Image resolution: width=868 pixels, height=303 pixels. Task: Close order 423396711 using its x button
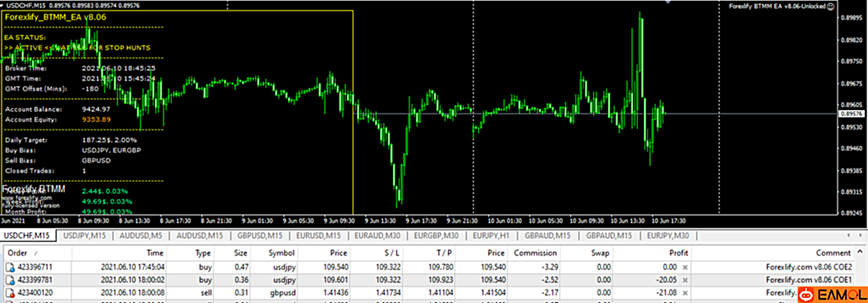684,266
